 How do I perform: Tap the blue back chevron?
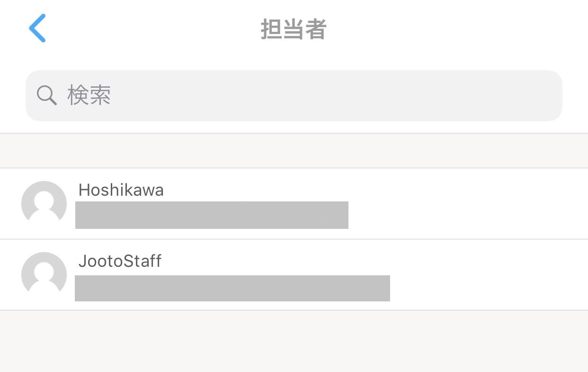[x=37, y=28]
